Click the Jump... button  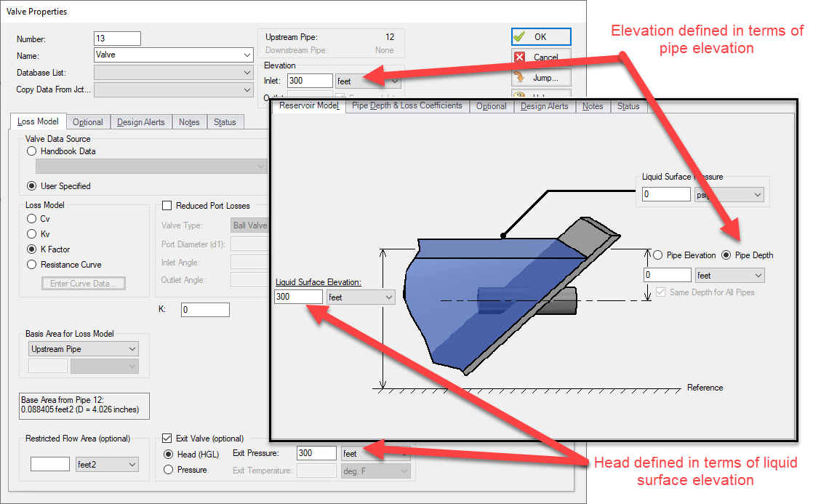(541, 78)
